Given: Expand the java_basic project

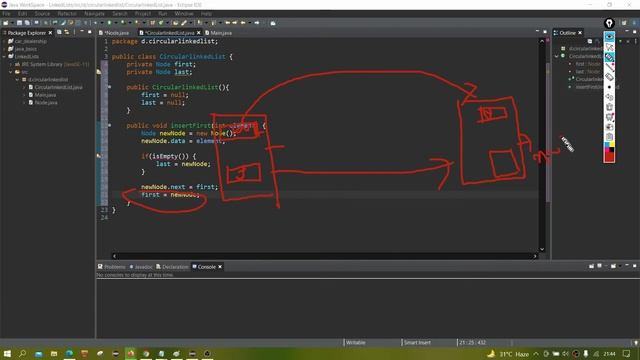Looking at the screenshot, I should pyautogui.click(x=4, y=49).
